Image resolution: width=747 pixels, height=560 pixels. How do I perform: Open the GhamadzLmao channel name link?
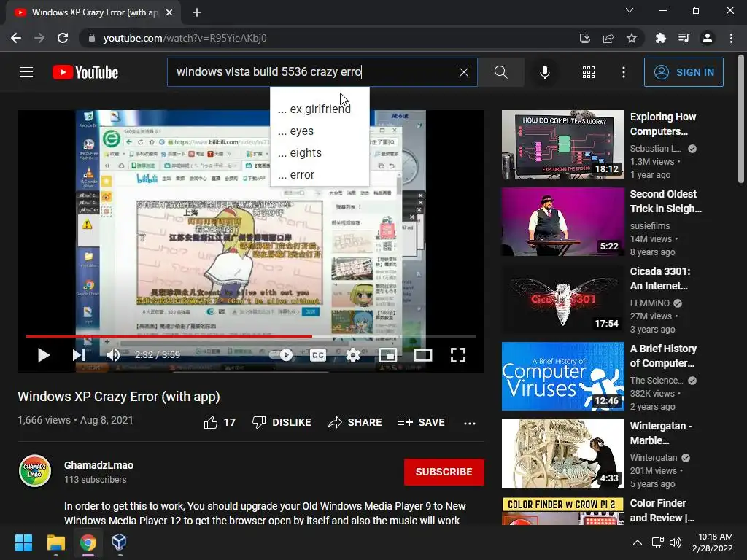tap(98, 465)
